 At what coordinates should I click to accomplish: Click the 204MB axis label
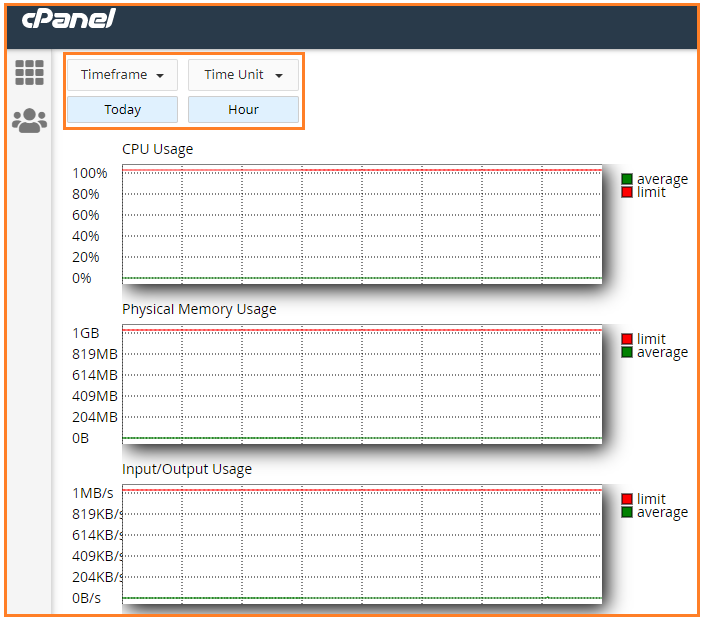pos(95,417)
